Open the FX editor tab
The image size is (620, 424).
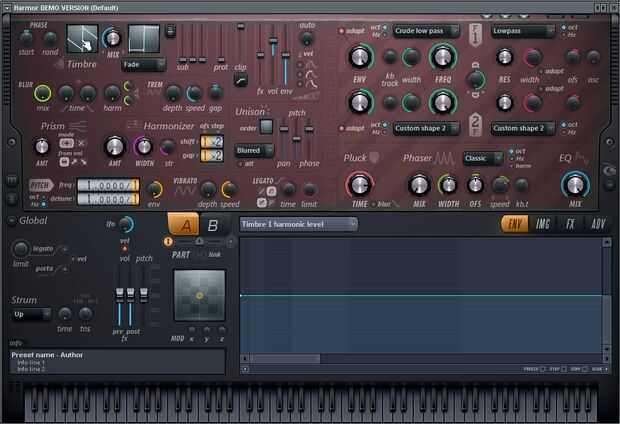(570, 224)
